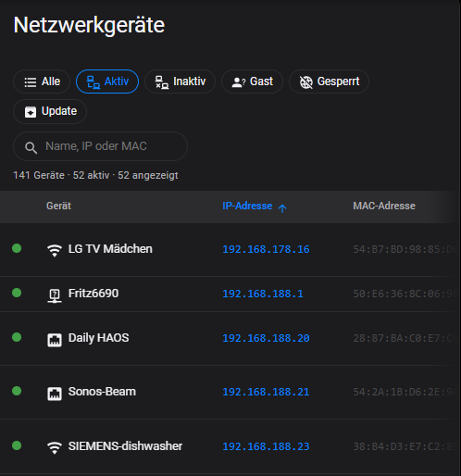Click the green status dot for LG TV Mädchen

[x=17, y=248]
